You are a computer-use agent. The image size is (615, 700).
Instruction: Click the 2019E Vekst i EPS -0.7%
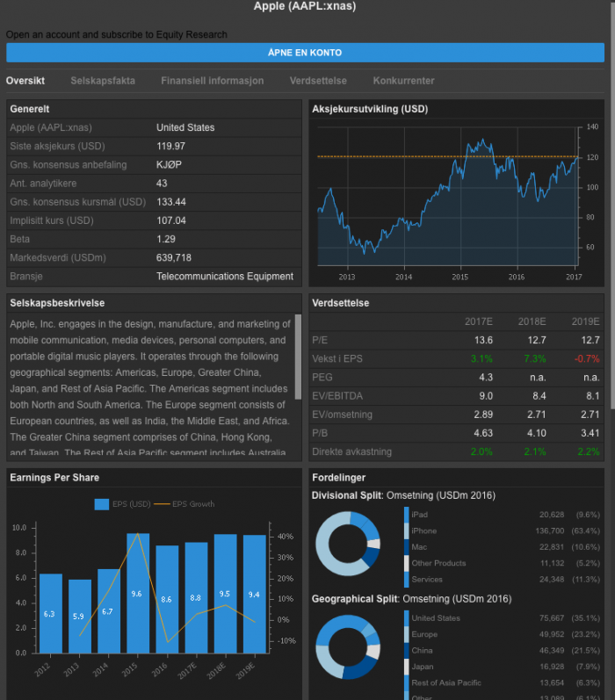587,359
